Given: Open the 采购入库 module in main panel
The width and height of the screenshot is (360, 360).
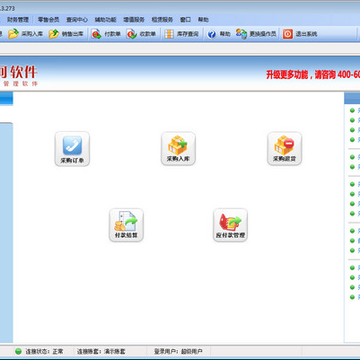Looking at the screenshot, I should tap(178, 149).
